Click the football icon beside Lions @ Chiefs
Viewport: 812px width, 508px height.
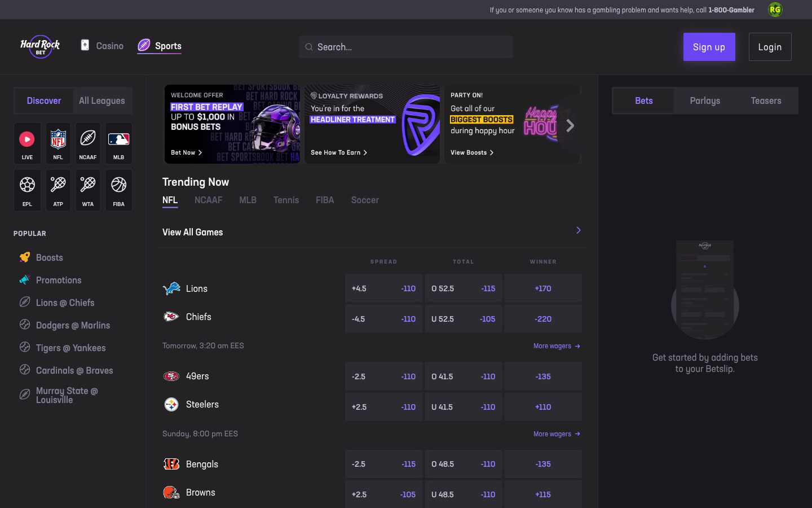(x=25, y=302)
